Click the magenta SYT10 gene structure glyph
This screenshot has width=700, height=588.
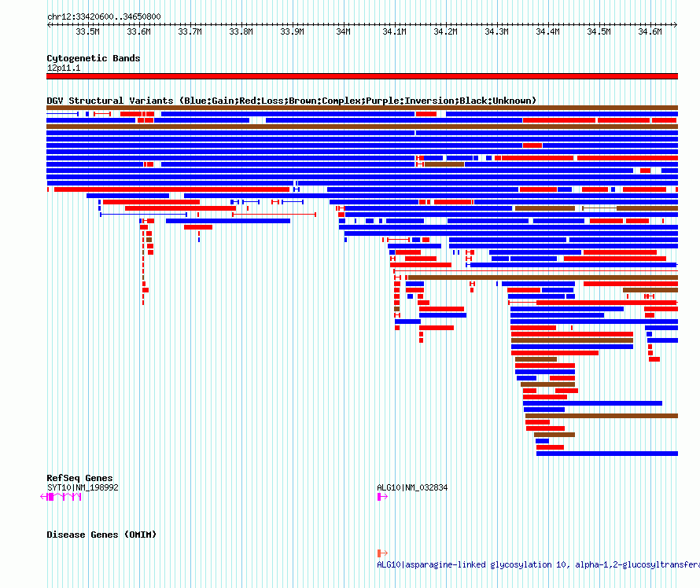pyautogui.click(x=61, y=497)
